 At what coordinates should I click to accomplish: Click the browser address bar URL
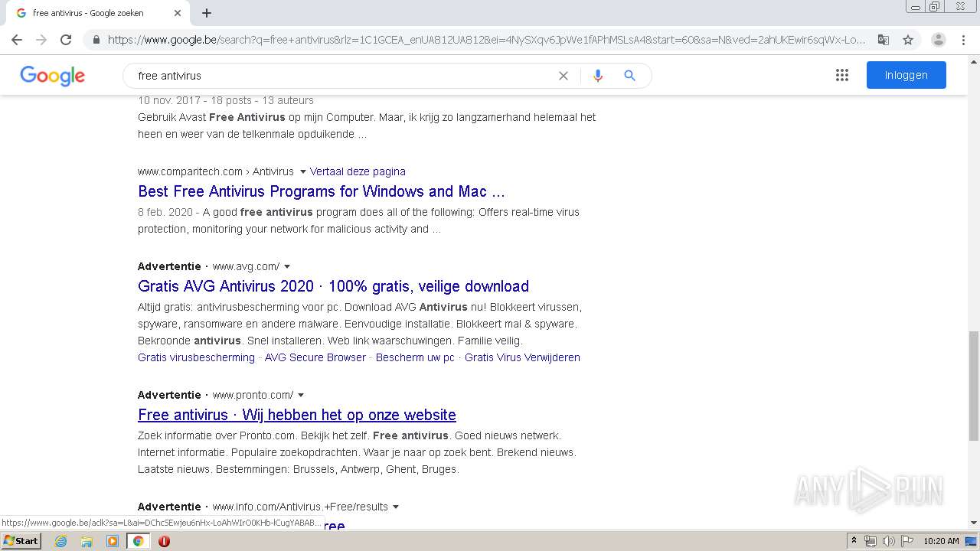486,40
